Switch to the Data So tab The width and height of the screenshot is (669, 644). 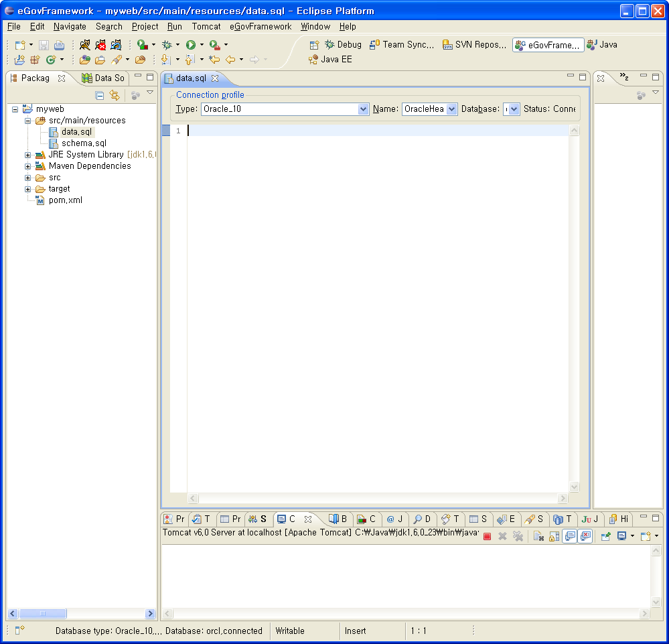103,78
